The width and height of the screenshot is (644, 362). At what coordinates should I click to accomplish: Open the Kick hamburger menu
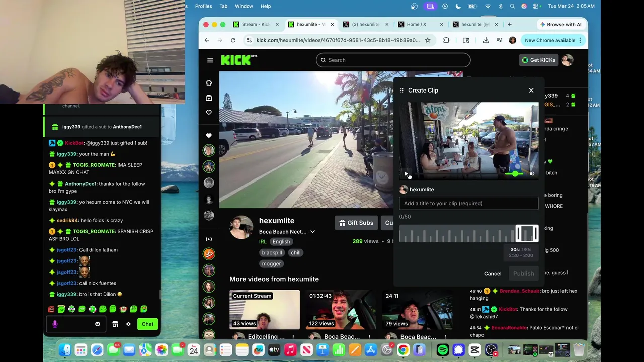(x=210, y=60)
